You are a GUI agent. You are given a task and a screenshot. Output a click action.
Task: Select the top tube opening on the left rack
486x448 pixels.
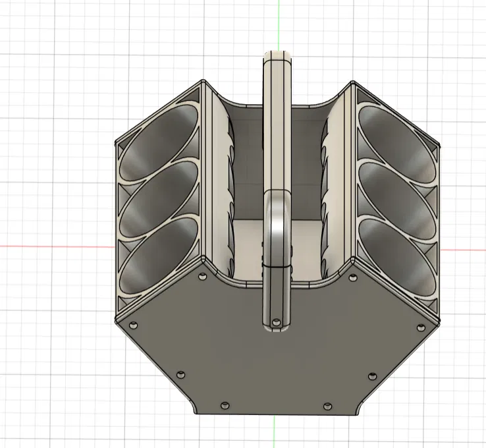(159, 143)
